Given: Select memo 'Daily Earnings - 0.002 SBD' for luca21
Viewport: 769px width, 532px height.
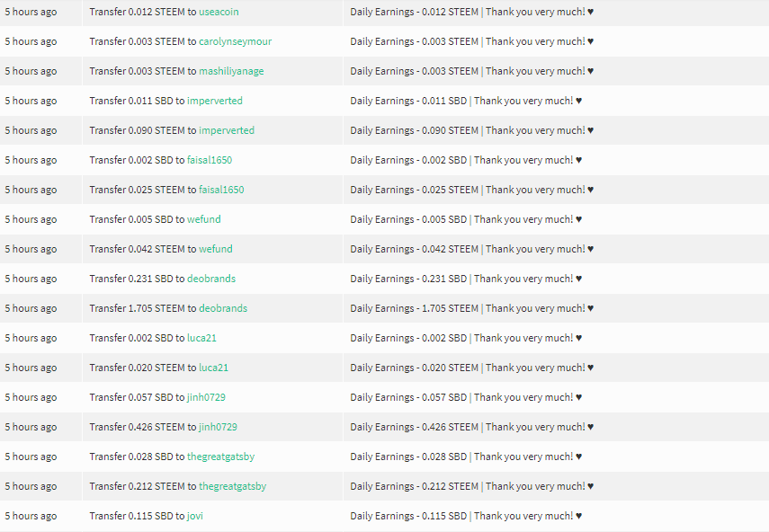Looking at the screenshot, I should pyautogui.click(x=408, y=338).
